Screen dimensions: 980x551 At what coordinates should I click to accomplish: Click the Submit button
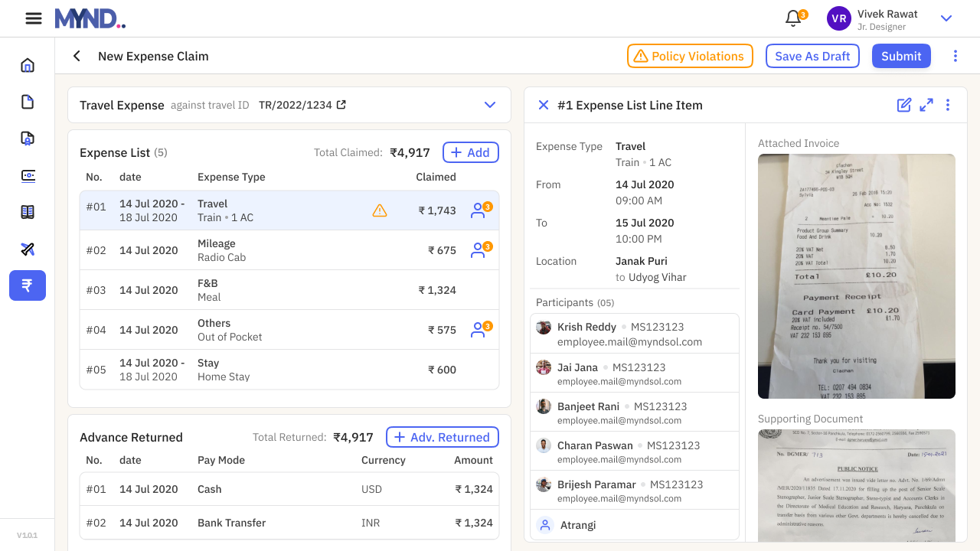click(x=901, y=56)
